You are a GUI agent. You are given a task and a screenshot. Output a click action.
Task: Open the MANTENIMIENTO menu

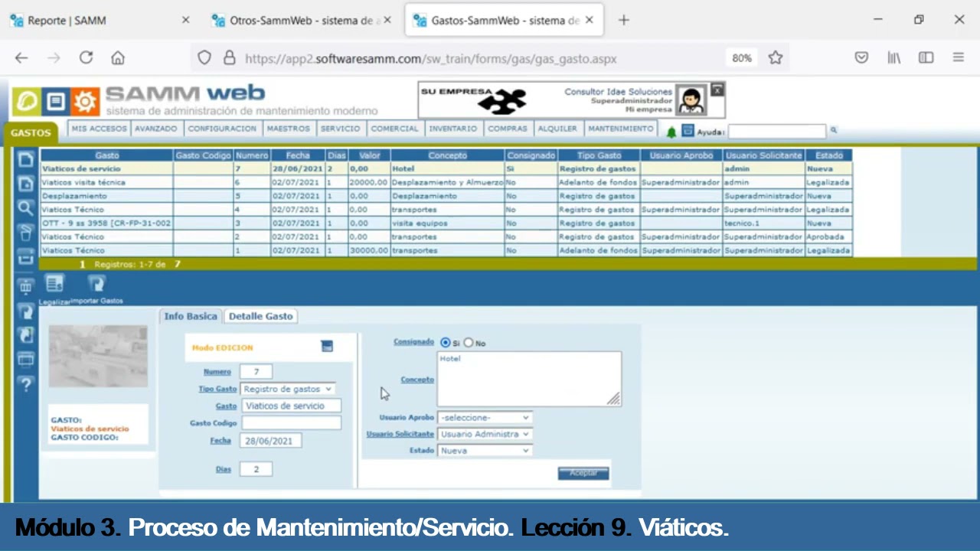621,129
